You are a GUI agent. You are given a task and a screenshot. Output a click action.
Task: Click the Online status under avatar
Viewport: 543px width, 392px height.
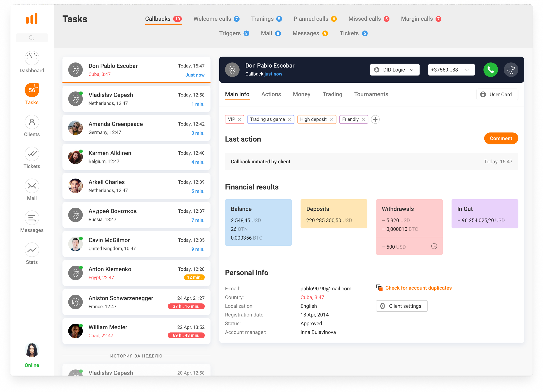coord(32,365)
